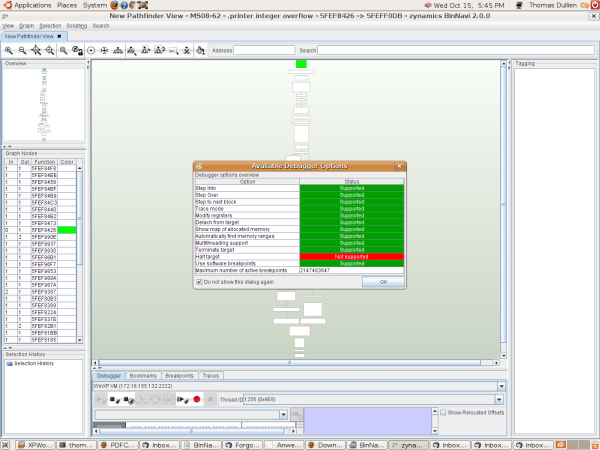The width and height of the screenshot is (600, 450).
Task: Click the zoom in magnifier icon
Action: (x=9, y=49)
